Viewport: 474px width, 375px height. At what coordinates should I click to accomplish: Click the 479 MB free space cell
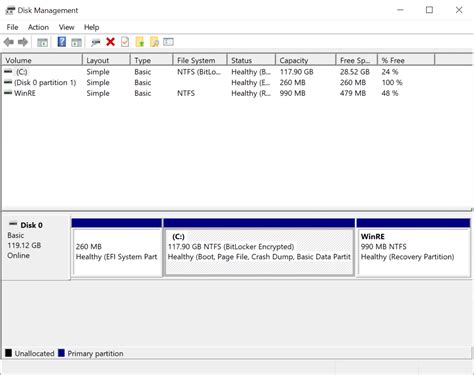[x=353, y=93]
